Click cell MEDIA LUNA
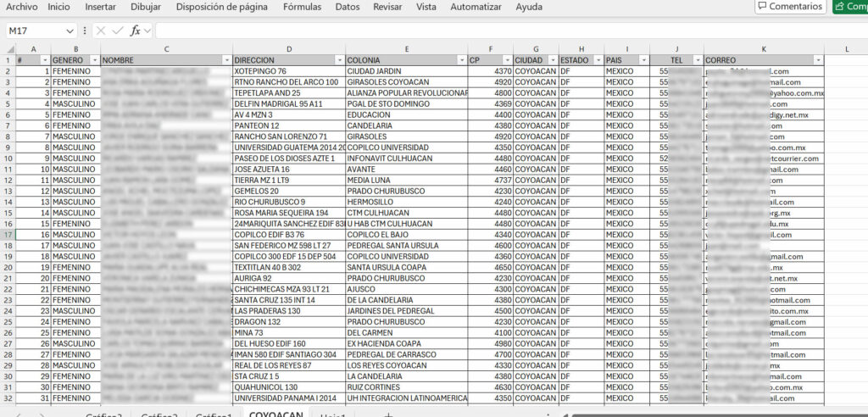 (406, 181)
